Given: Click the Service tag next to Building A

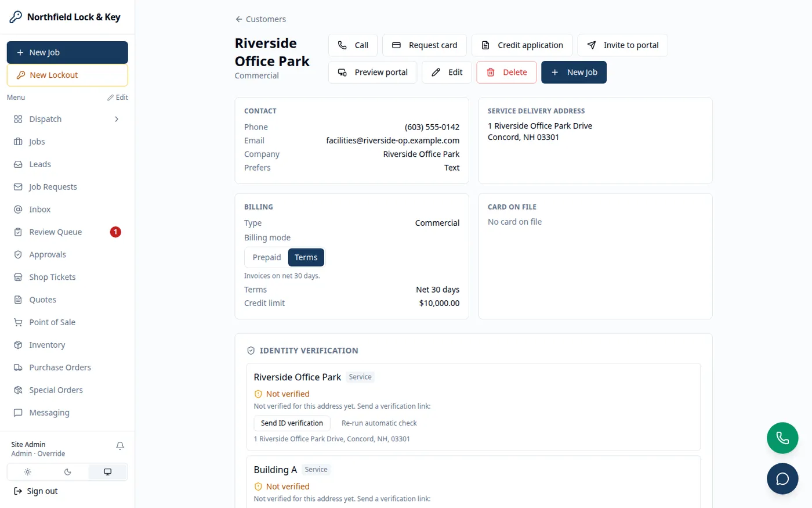Looking at the screenshot, I should point(316,470).
